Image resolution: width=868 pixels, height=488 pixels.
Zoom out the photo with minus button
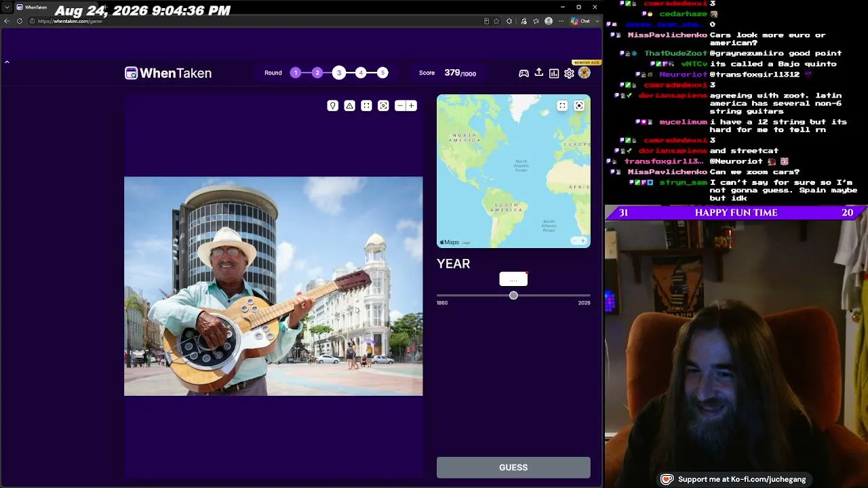(x=400, y=106)
